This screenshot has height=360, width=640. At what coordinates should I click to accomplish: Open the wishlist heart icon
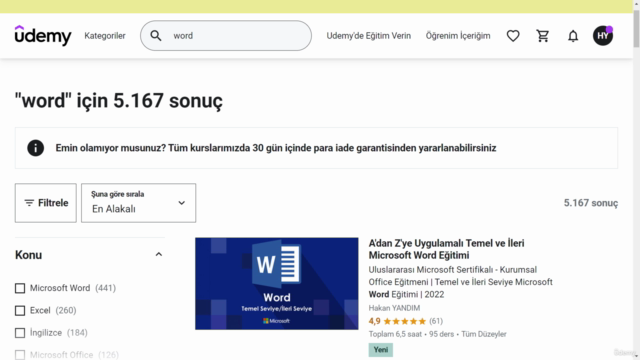point(513,36)
